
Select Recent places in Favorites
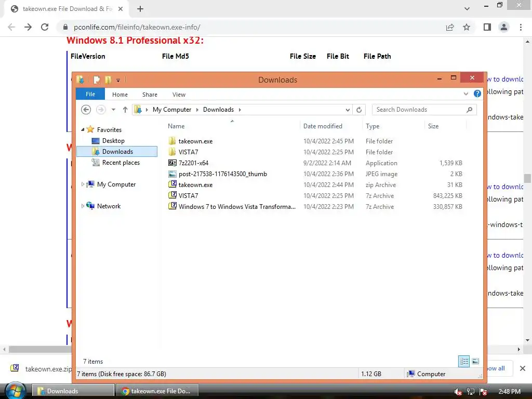click(121, 163)
